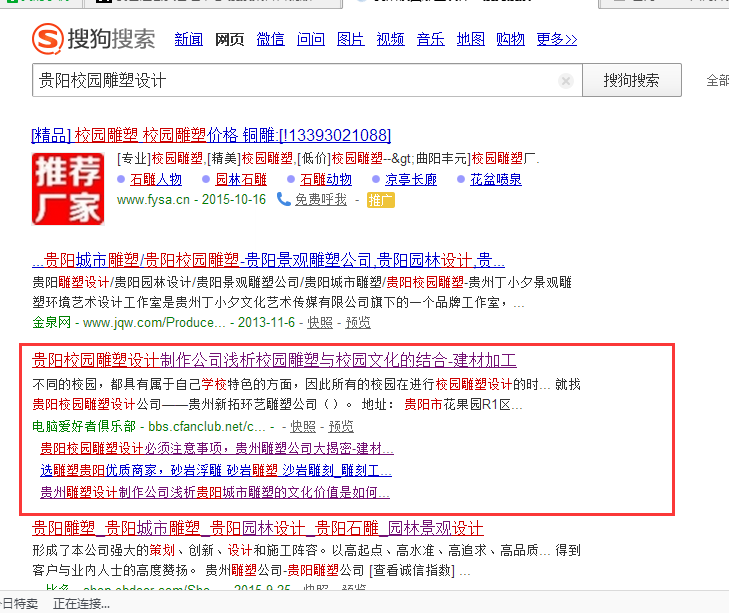
Task: Click the bbs.cfanclub.net URL text
Action: tap(207, 426)
